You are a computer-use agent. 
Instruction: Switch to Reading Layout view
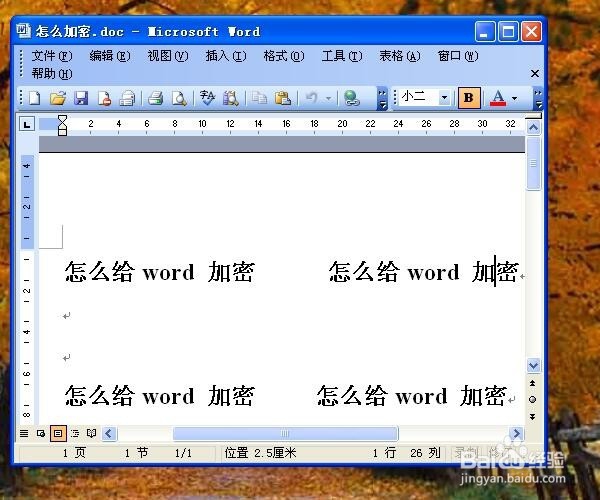click(x=91, y=433)
